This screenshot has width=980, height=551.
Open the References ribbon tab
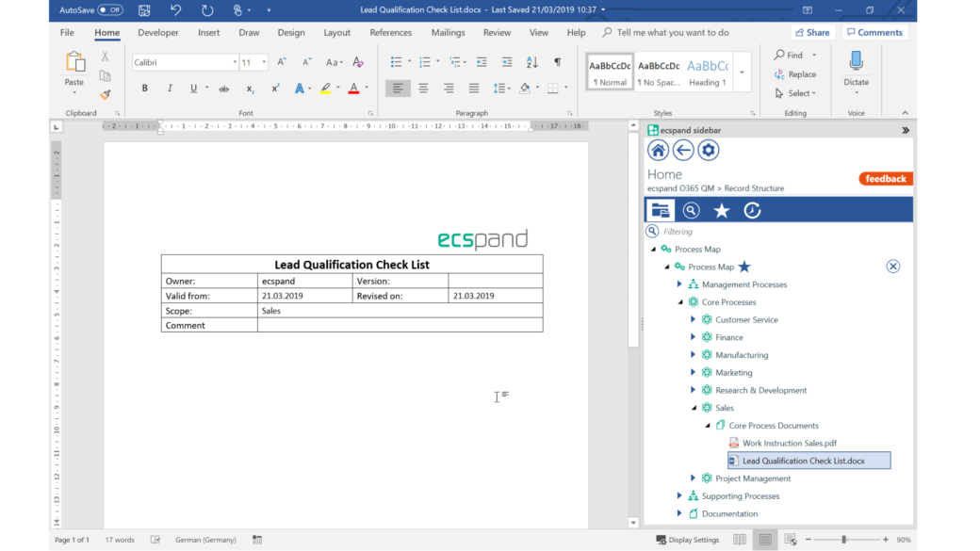click(x=391, y=32)
